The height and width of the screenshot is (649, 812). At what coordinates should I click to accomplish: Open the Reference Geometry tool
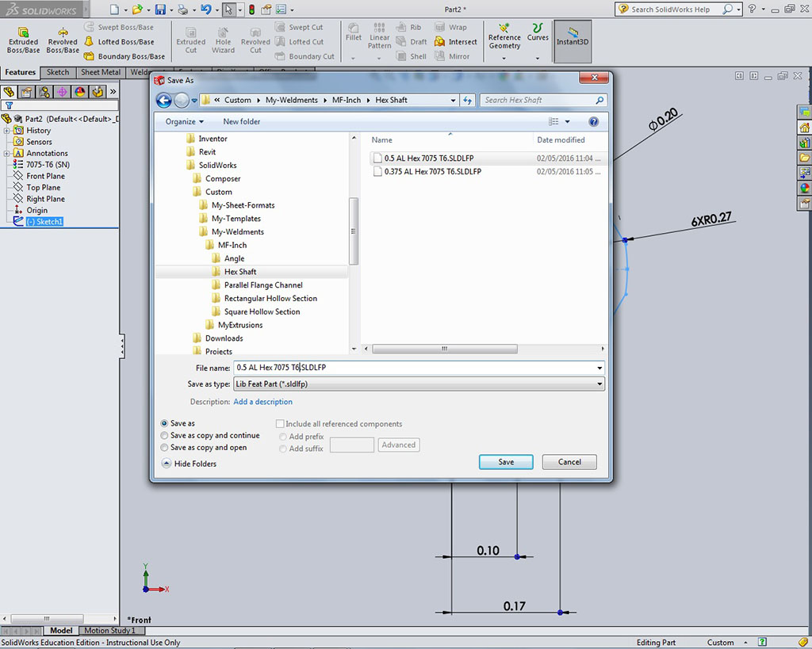pos(504,36)
